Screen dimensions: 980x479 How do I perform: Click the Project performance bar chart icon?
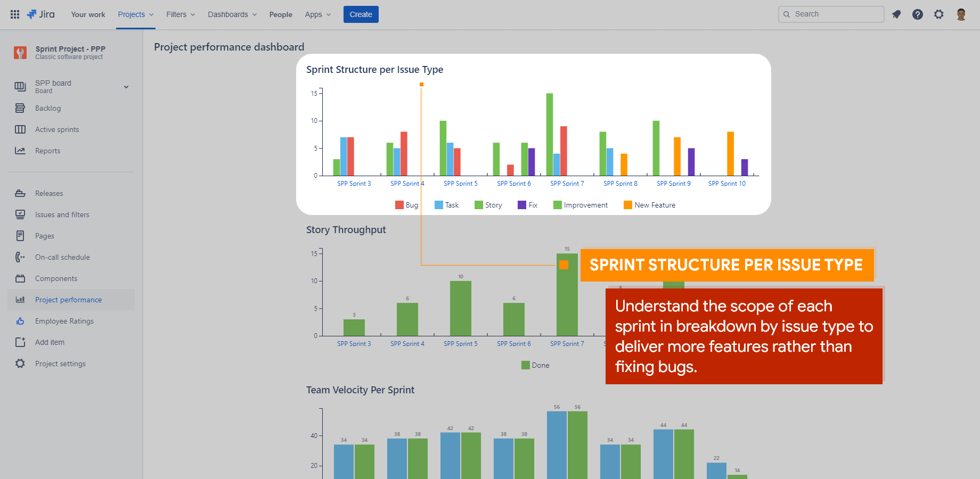(x=20, y=300)
